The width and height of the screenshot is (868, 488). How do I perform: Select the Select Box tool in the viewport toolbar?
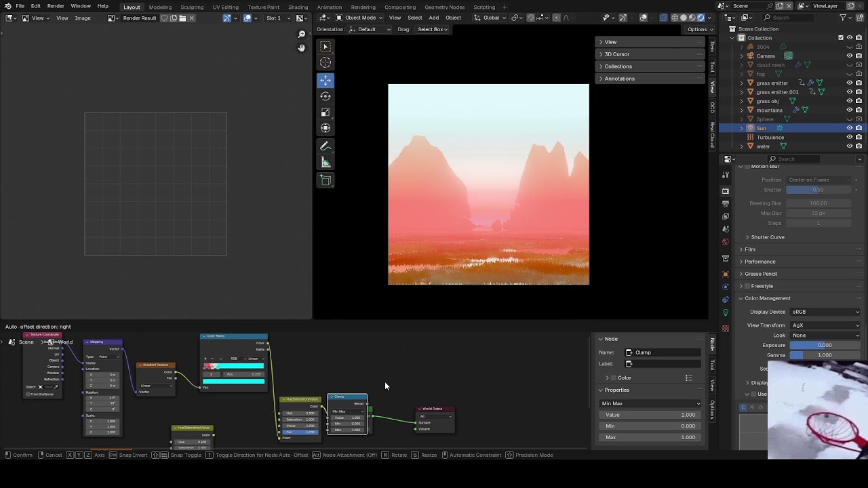325,47
